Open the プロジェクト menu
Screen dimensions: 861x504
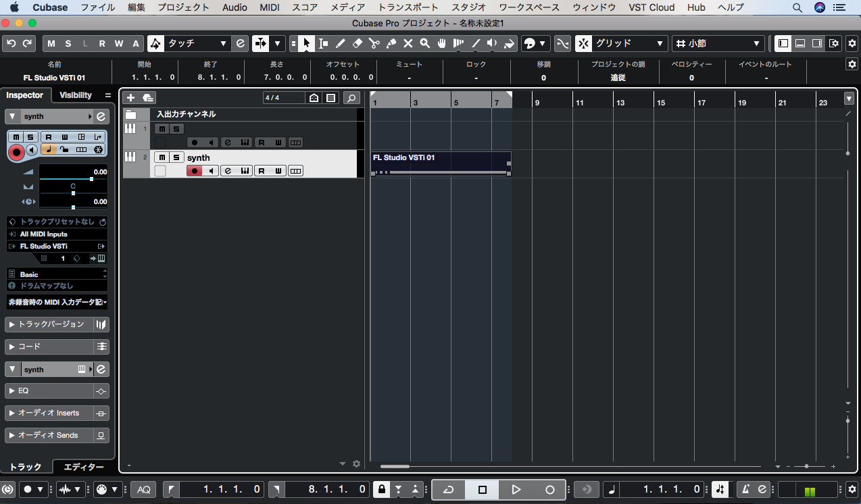click(183, 7)
